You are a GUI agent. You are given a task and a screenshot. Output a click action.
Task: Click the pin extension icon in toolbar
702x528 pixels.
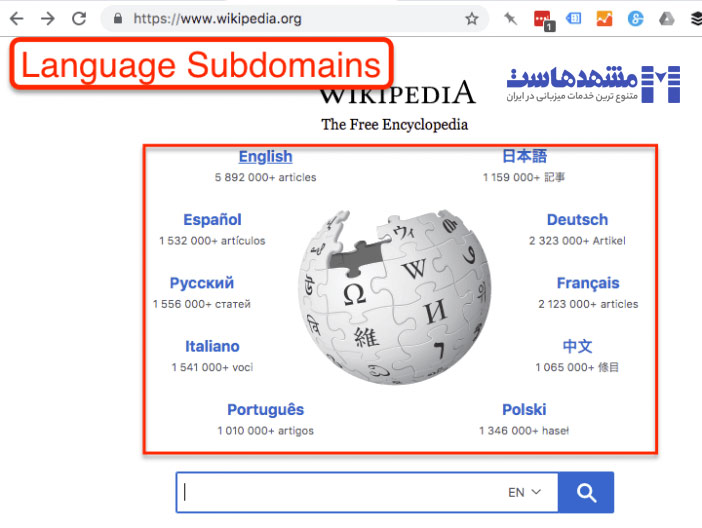click(x=510, y=18)
